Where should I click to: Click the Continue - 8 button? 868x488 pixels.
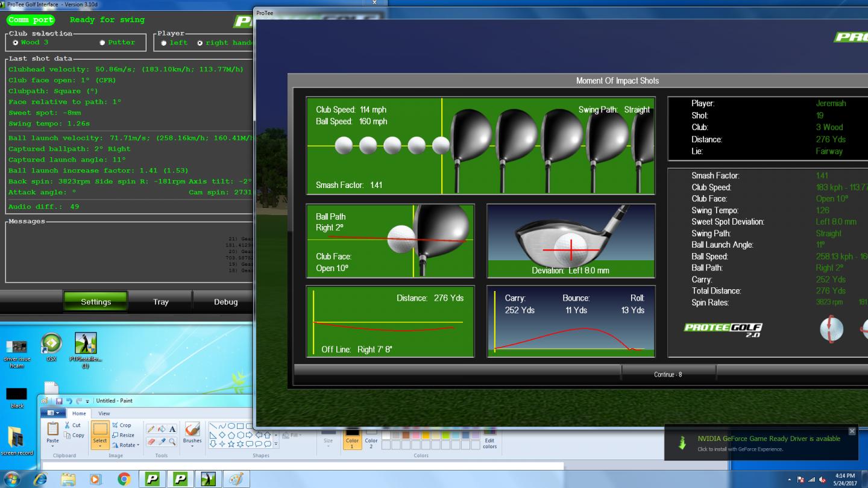point(668,374)
